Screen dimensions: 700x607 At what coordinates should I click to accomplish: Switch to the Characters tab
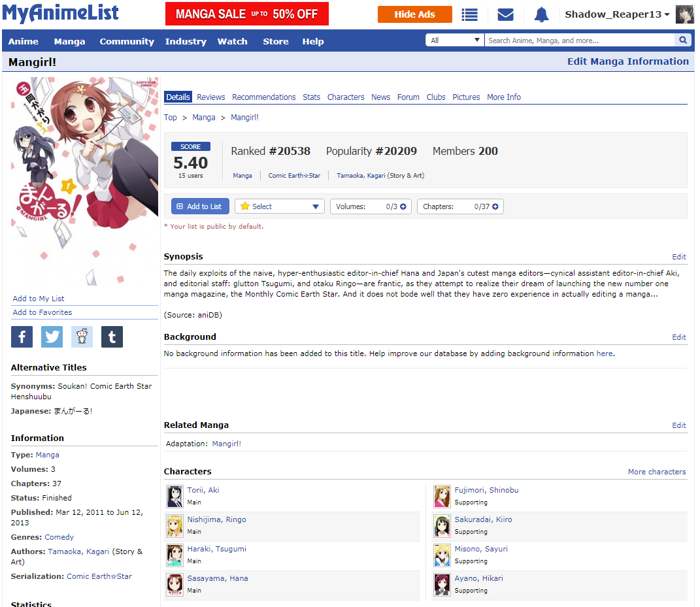(x=346, y=97)
